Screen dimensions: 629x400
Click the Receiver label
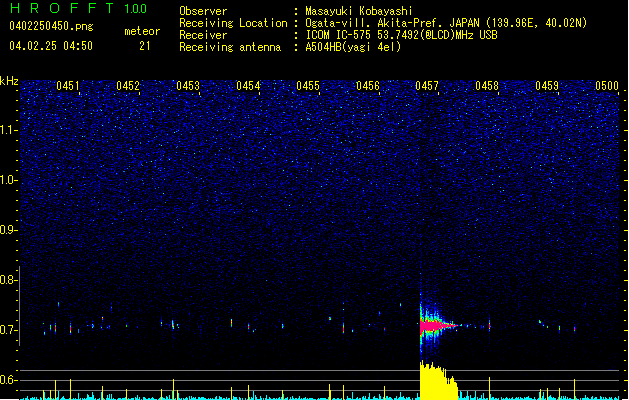tap(203, 35)
